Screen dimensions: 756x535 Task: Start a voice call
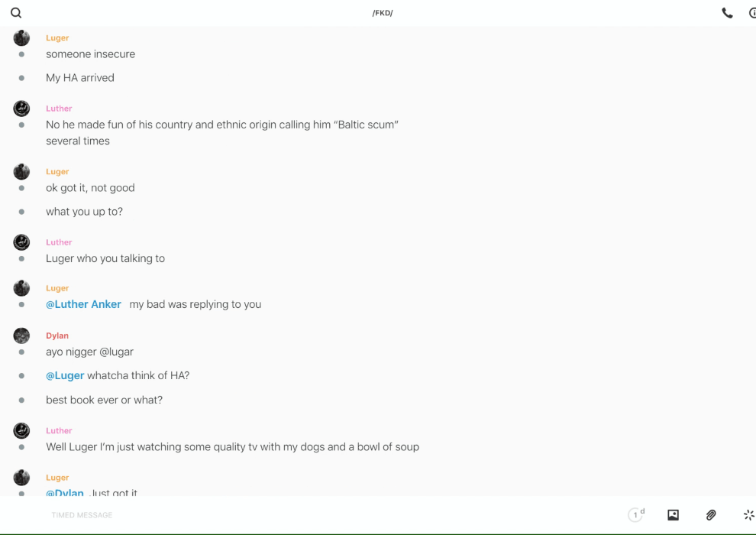point(727,13)
